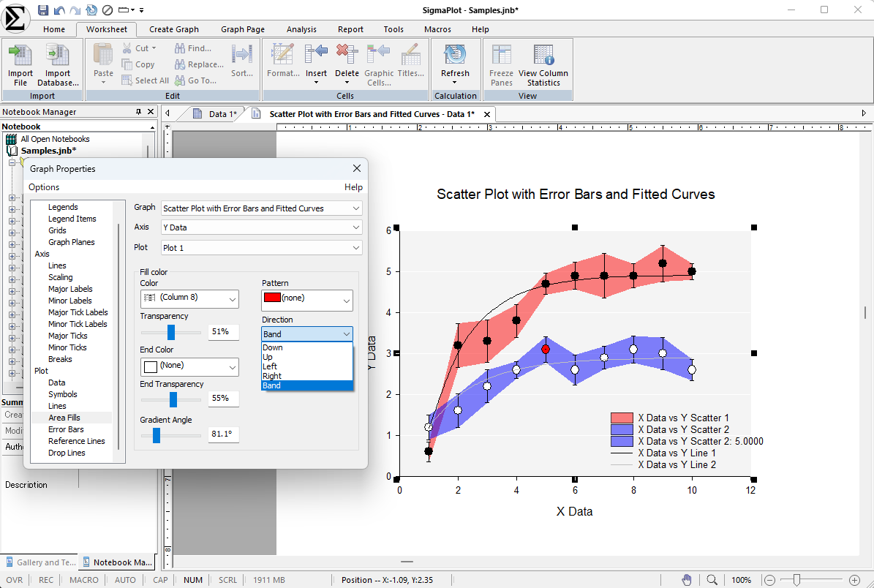Select Error Bars in properties tree
The image size is (874, 588).
[x=66, y=429]
